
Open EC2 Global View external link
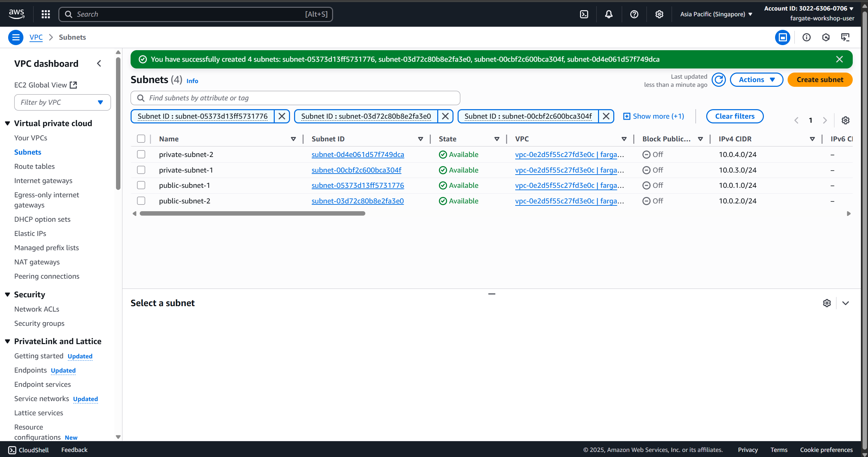pos(45,85)
